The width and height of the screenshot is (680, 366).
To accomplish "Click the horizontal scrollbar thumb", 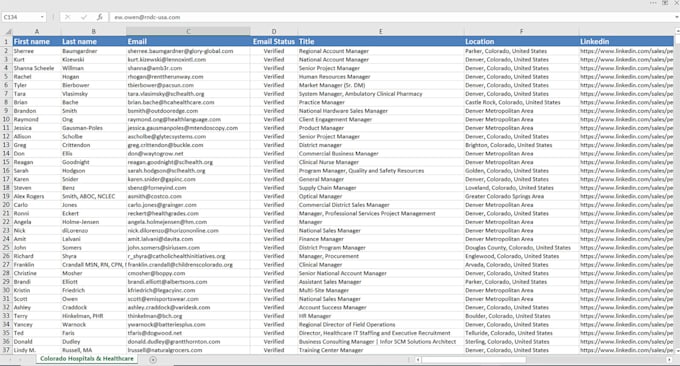I will click(474, 359).
